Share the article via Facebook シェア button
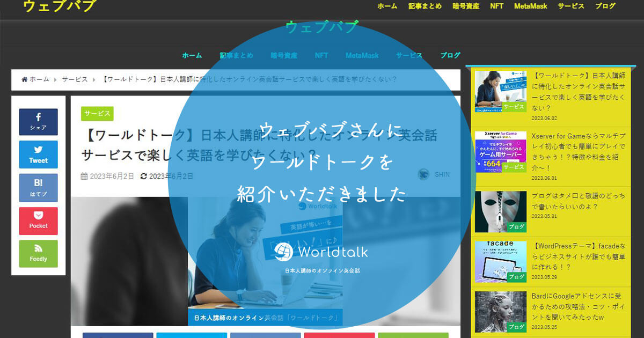This screenshot has height=338, width=644. pos(38,122)
